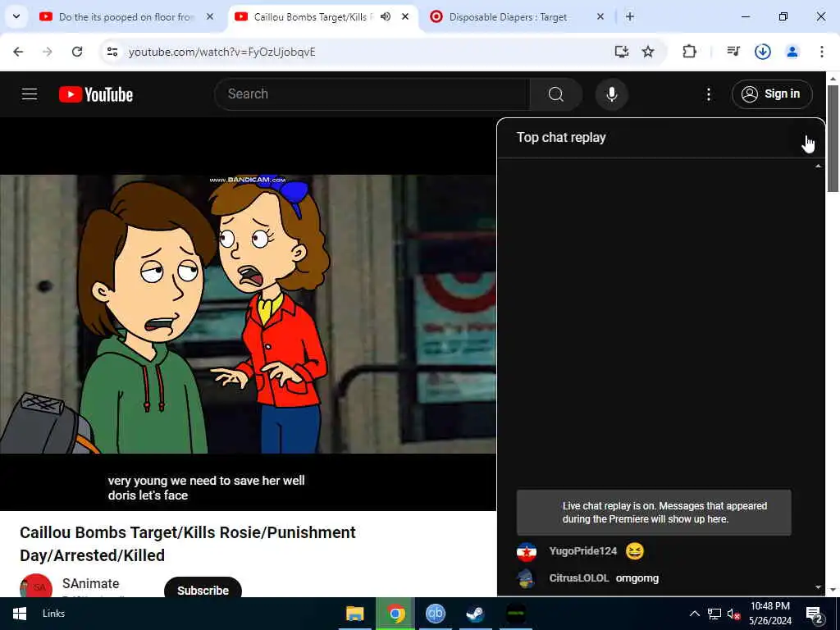Screen dimensions: 840x630
Task: Click the page scrollbar up arrow
Action: (833, 78)
